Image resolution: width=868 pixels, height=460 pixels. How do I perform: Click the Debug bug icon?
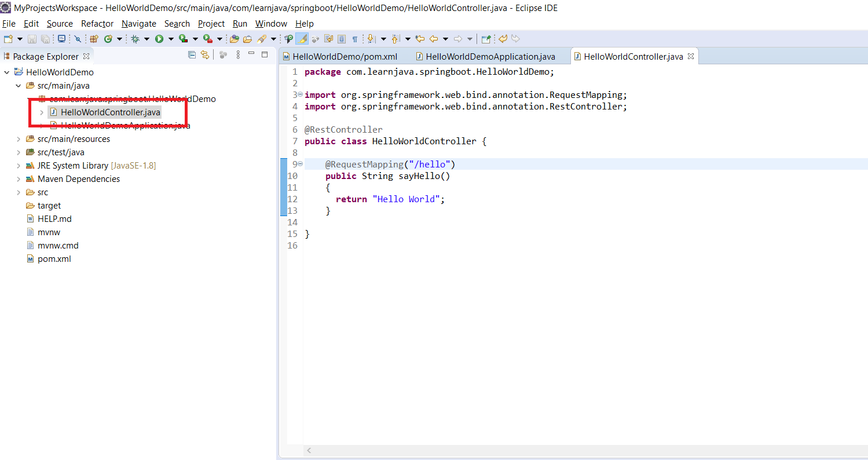[x=135, y=39]
